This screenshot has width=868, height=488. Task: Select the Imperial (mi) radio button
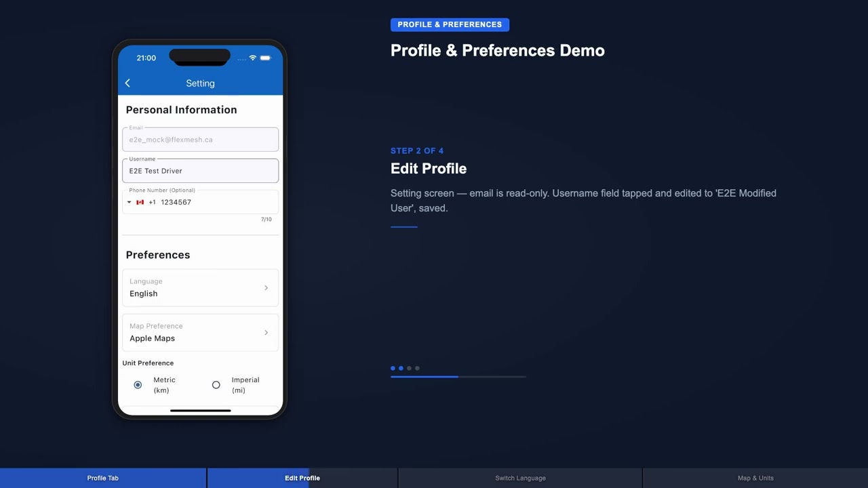216,385
